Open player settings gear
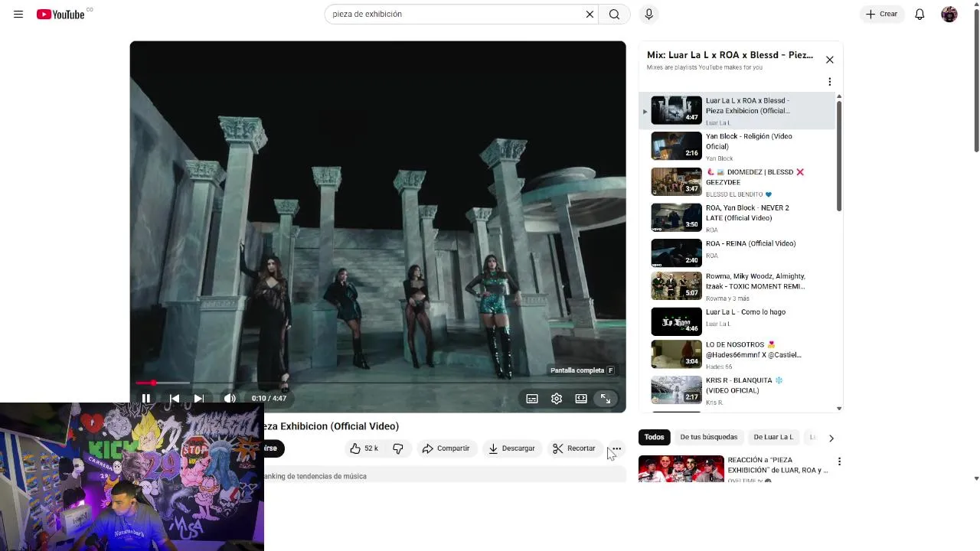The width and height of the screenshot is (980, 551). [557, 399]
